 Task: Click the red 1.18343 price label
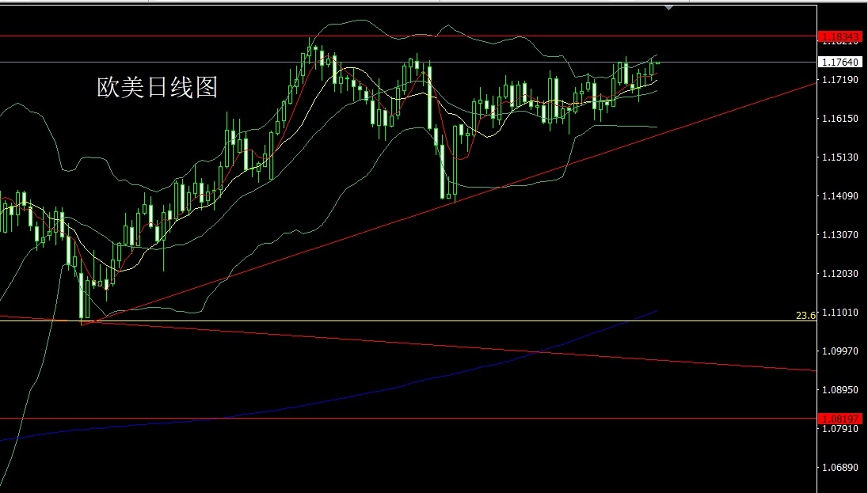(839, 37)
